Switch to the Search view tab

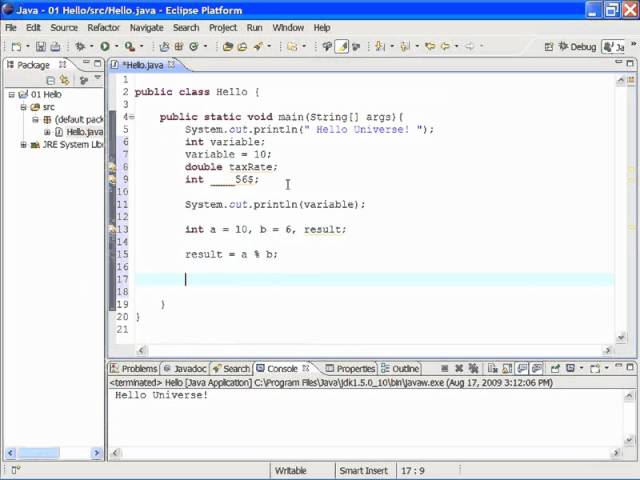(231, 369)
